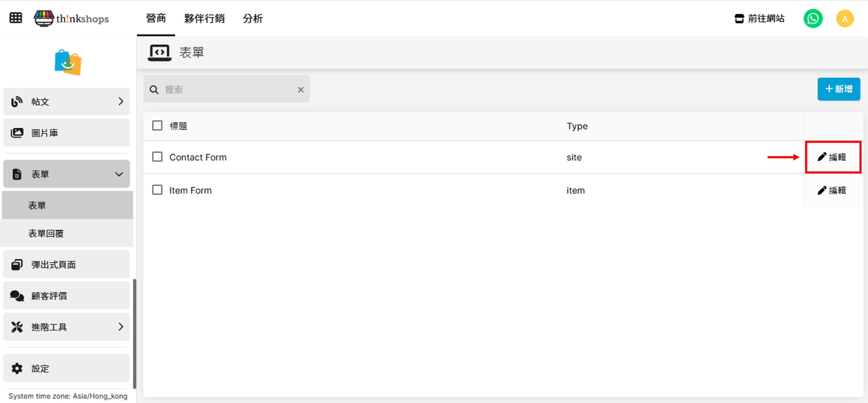The height and width of the screenshot is (403, 868).
Task: Open the user avatar A menu
Action: [x=844, y=18]
